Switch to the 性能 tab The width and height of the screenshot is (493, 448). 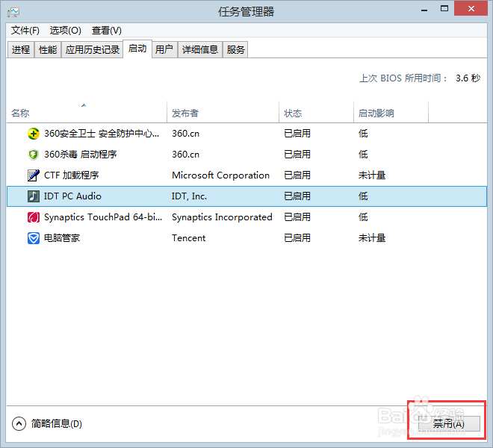(x=48, y=50)
